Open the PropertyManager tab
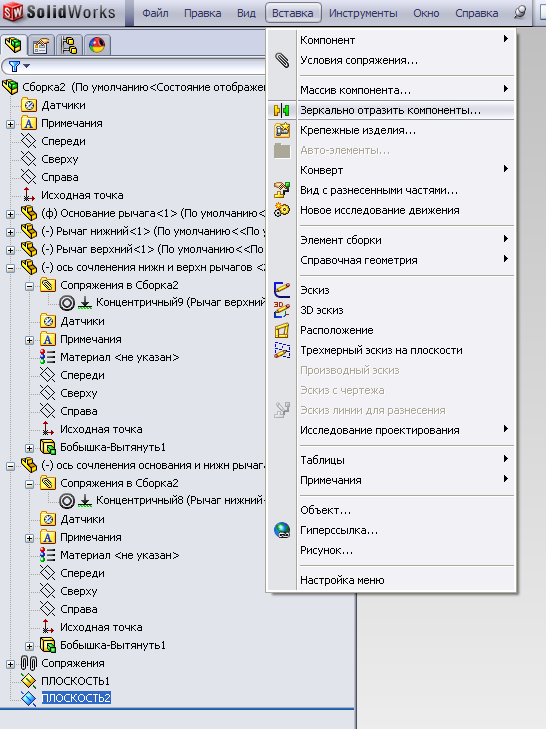 pos(41,45)
